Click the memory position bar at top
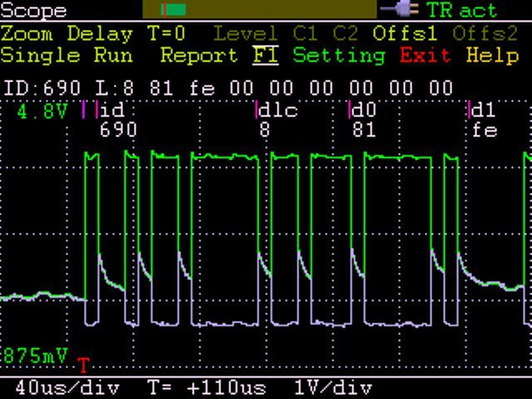The image size is (532, 399). pos(259,9)
